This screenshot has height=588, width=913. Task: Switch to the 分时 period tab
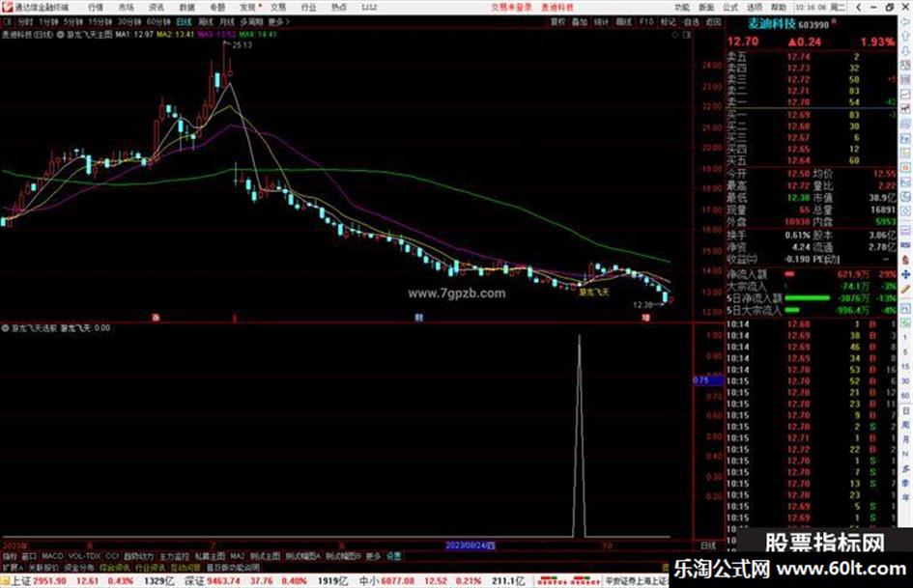coord(25,21)
